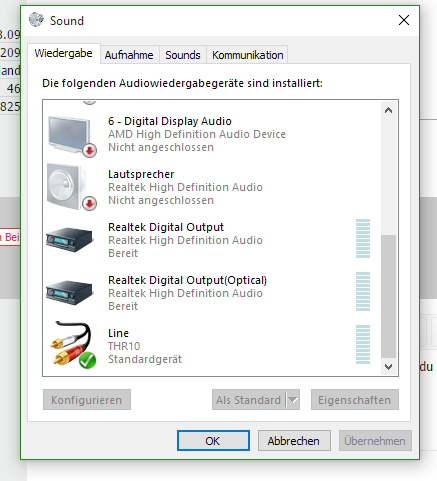Click the Lautsprecher speaker icon
Screen dimensions: 437x481
point(71,187)
